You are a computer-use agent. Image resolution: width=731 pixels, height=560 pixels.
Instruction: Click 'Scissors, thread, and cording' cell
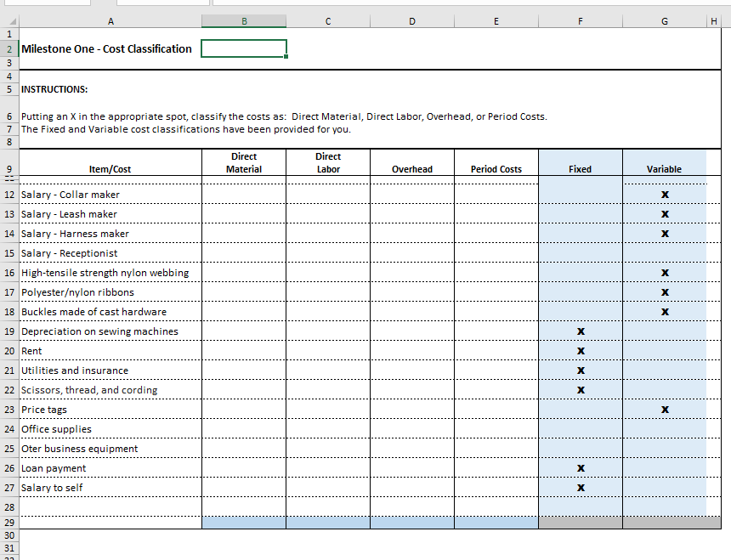pyautogui.click(x=110, y=390)
